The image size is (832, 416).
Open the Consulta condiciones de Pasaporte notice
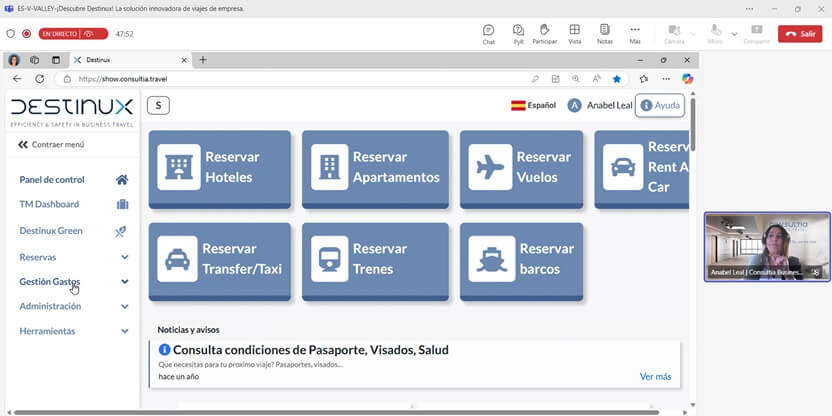click(x=310, y=350)
